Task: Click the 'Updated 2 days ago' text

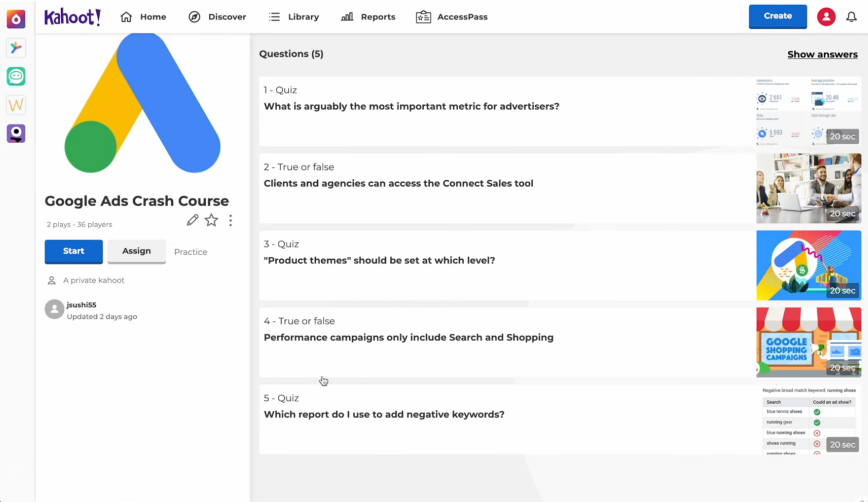Action: click(x=102, y=317)
